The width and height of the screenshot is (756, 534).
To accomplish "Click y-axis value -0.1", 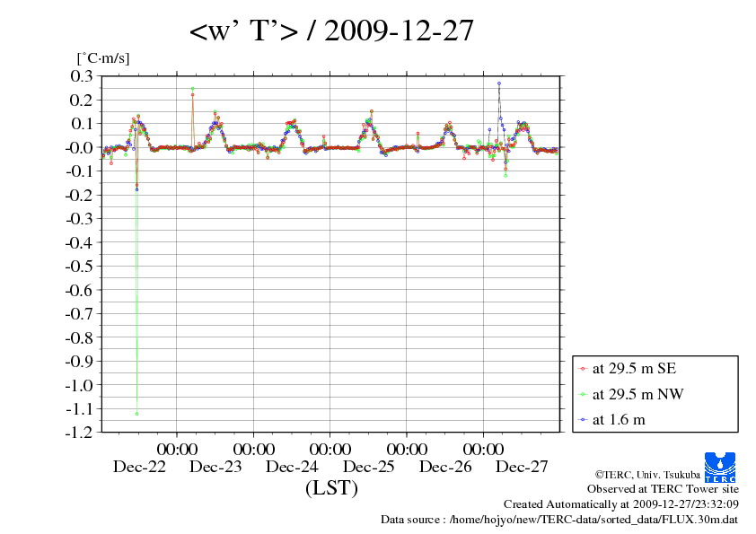I will [79, 171].
